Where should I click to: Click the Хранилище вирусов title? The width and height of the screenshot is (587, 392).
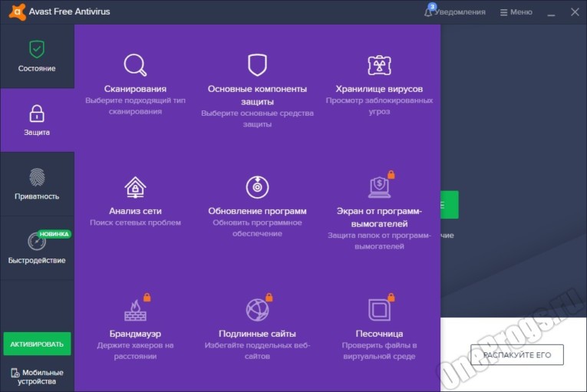pyautogui.click(x=379, y=89)
